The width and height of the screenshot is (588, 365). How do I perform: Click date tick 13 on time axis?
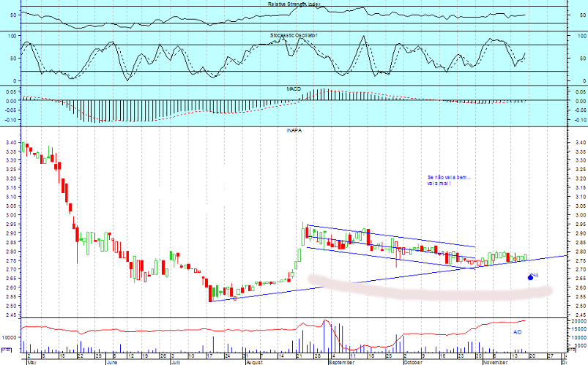coord(515,356)
